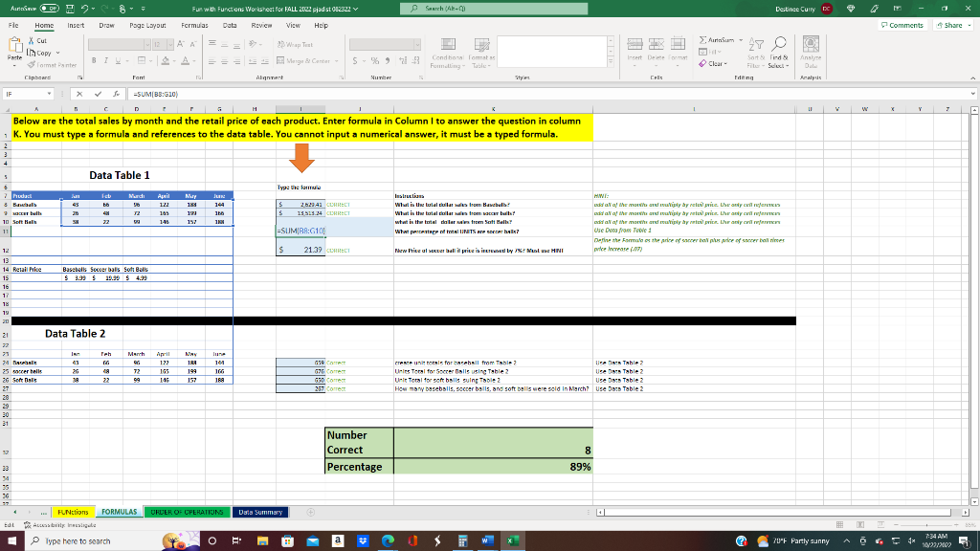
Task: Click the Align Left icon
Action: pos(212,61)
